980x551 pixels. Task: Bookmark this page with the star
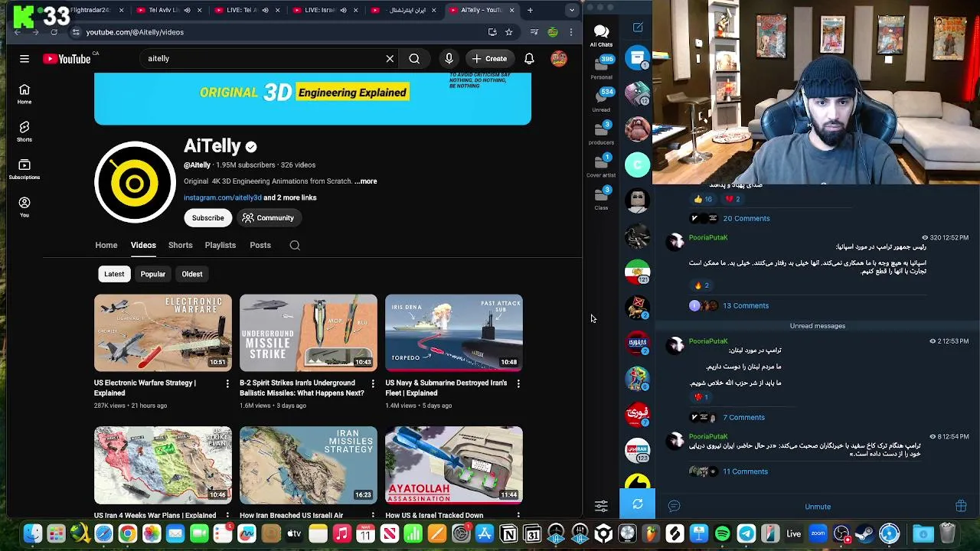[x=509, y=32]
